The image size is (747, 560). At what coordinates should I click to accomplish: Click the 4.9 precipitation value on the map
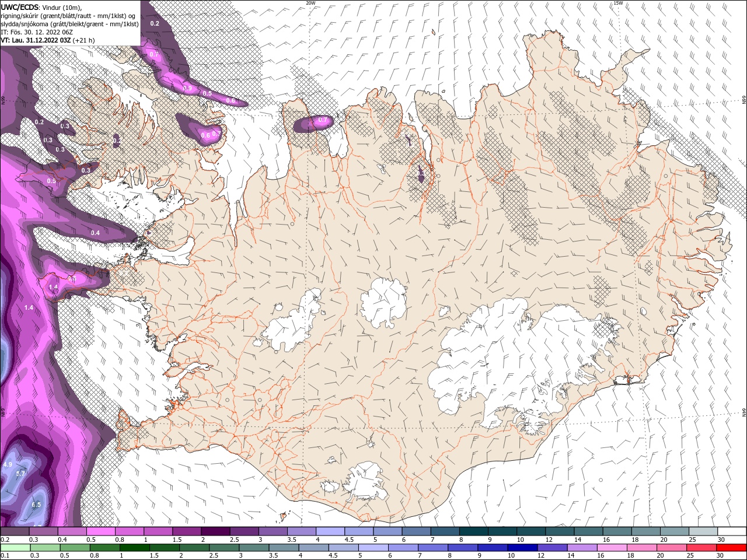point(8,464)
